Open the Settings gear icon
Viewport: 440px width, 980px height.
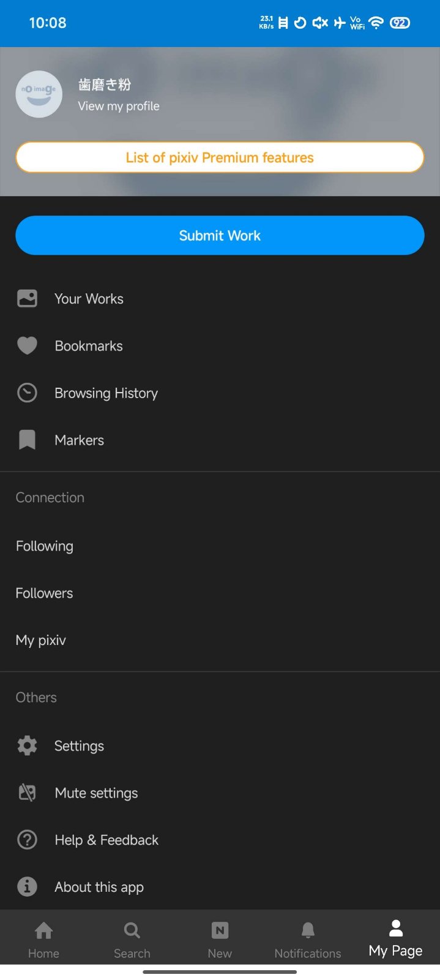click(27, 746)
